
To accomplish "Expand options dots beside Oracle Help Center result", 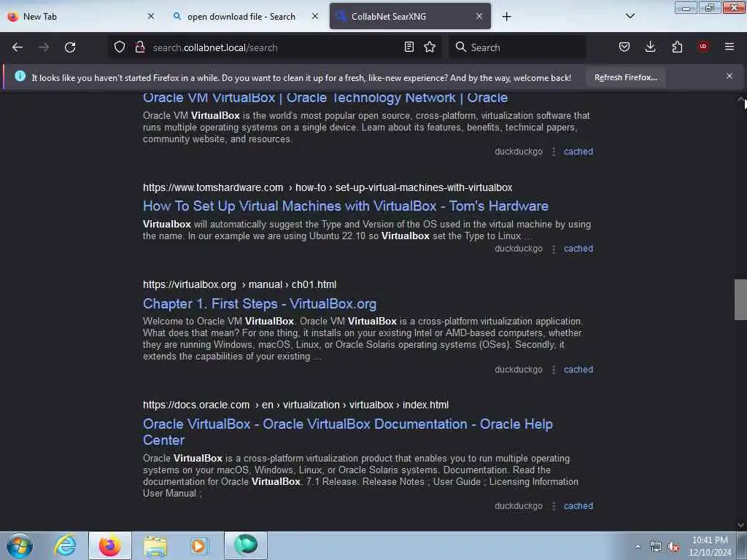I will (x=554, y=507).
